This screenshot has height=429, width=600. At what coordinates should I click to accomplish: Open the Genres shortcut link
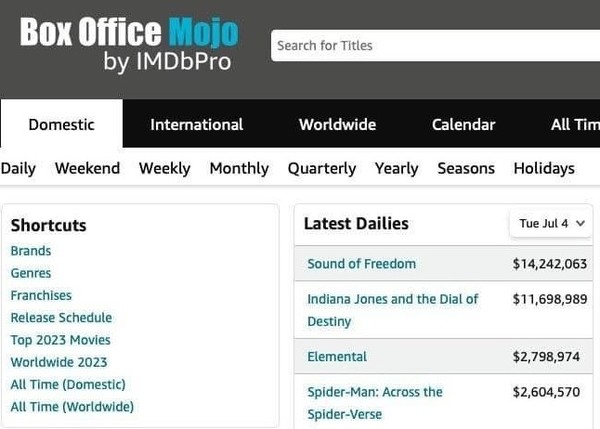point(31,273)
